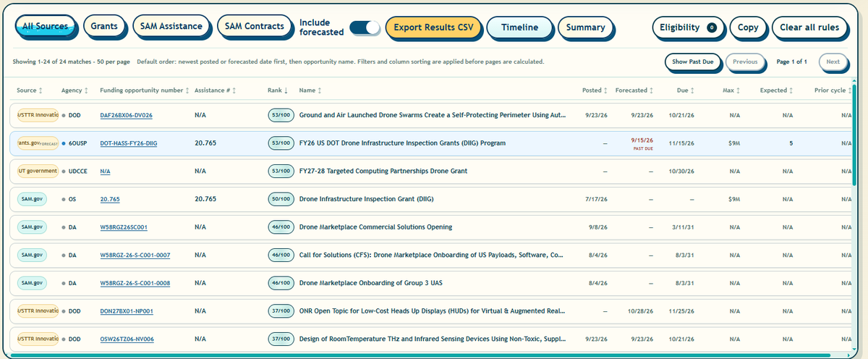The width and height of the screenshot is (868, 359).
Task: Open the Summary view
Action: click(x=585, y=28)
